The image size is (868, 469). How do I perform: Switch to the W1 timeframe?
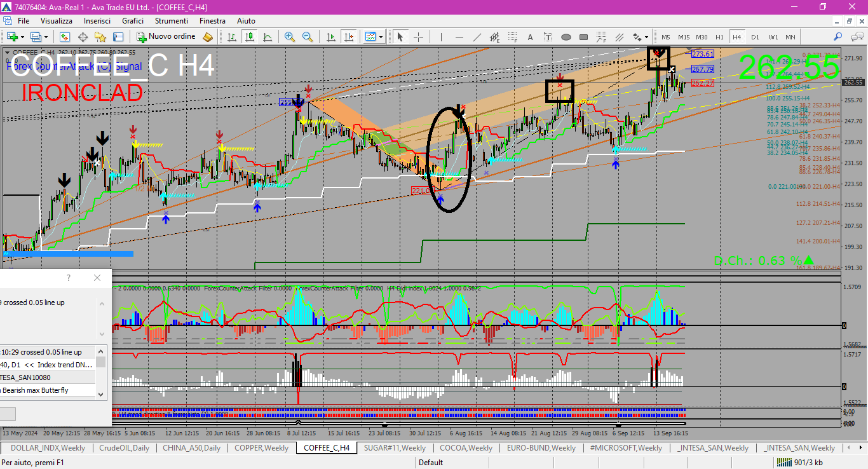tap(773, 37)
